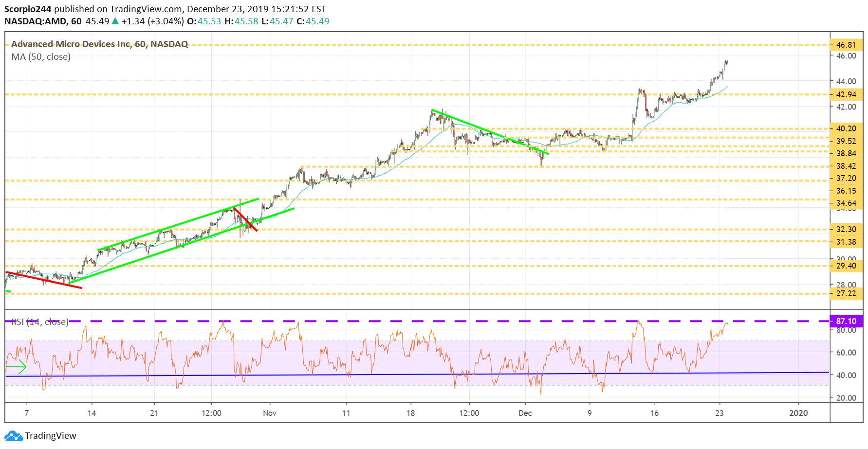Click the '9' date label on the time axis
Image resolution: width=868 pixels, height=449 pixels.
590,413
